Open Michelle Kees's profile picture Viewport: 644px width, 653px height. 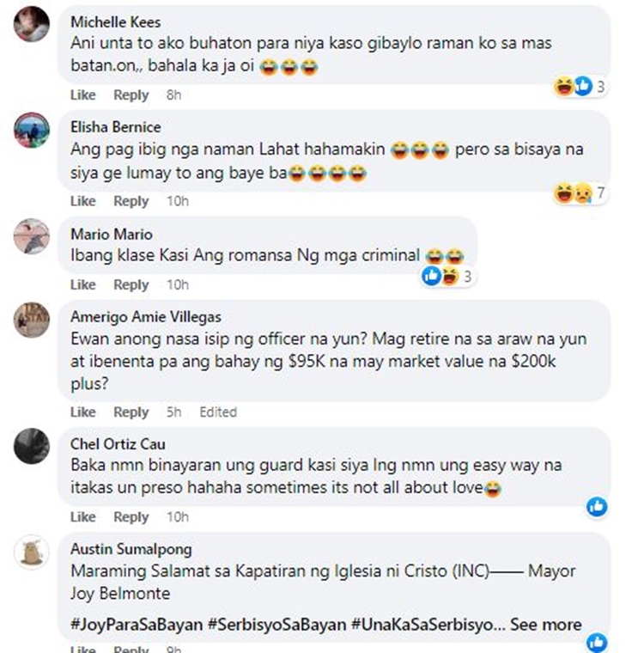[x=32, y=23]
